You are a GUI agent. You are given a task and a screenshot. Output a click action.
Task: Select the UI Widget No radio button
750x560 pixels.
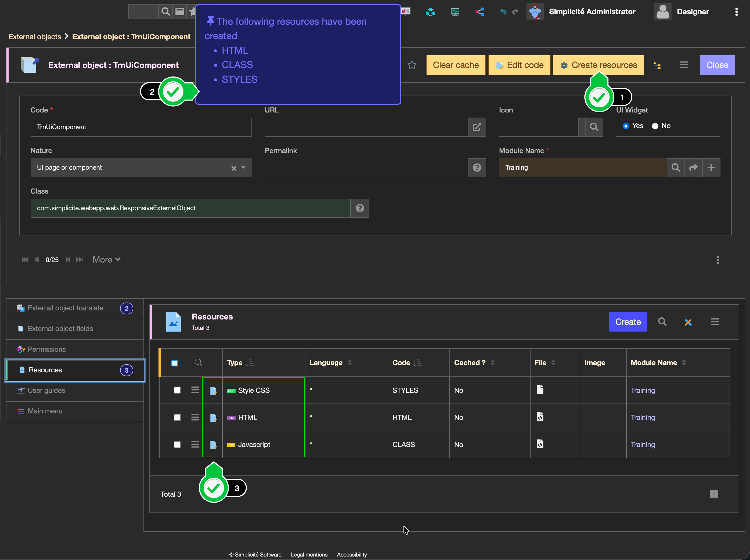655,126
